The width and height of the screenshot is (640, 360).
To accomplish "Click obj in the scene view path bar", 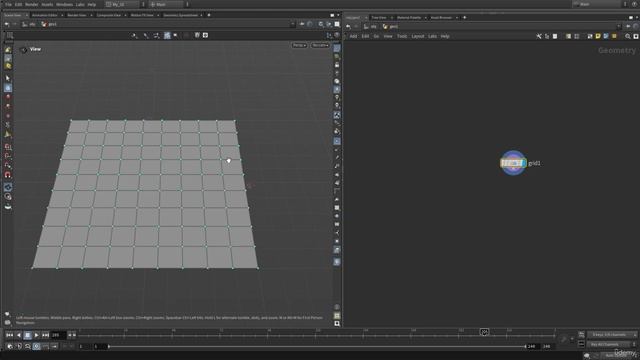I will coord(29,24).
